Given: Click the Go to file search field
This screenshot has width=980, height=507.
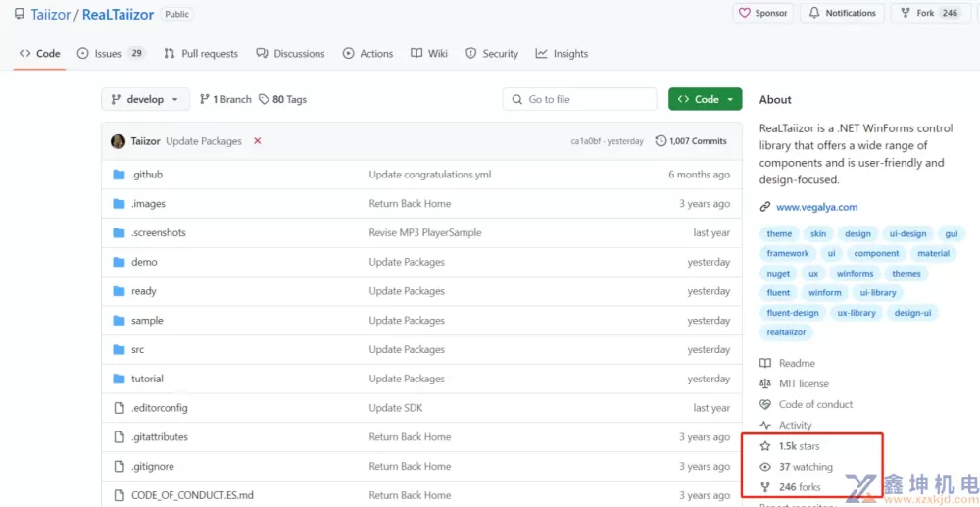Looking at the screenshot, I should (580, 99).
